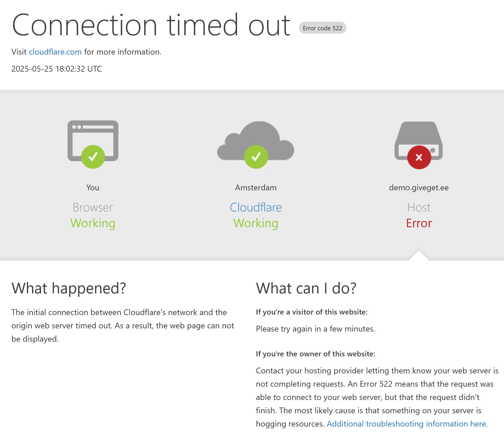
Task: Click the blue Cloudflare link under Amsterdam
Action: point(256,207)
